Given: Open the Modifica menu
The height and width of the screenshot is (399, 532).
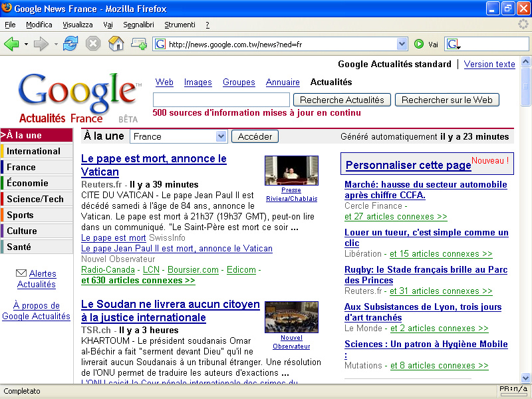Looking at the screenshot, I should 39,25.
